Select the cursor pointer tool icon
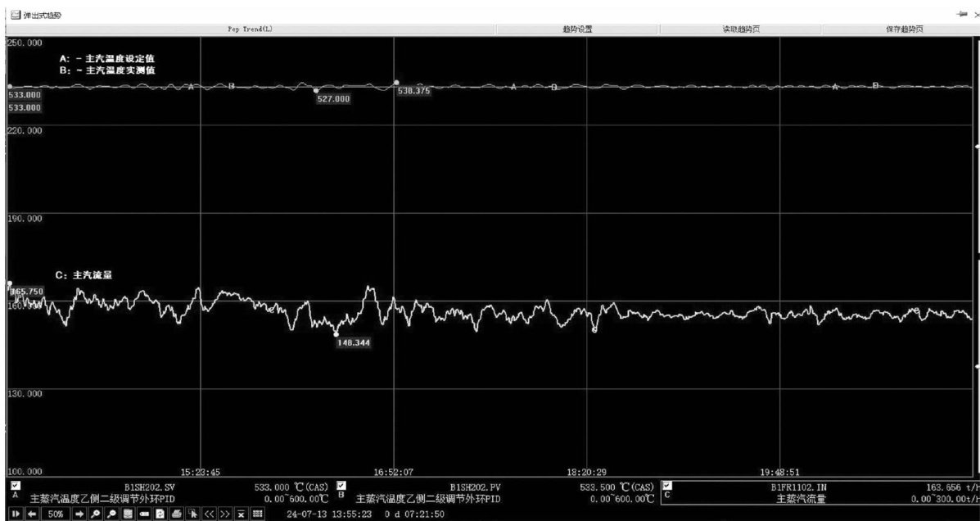Image resolution: width=980 pixels, height=521 pixels. 192,514
